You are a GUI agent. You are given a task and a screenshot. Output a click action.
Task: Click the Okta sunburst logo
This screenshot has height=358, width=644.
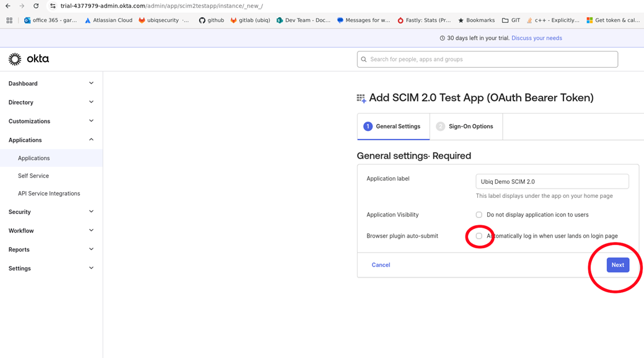(x=15, y=59)
